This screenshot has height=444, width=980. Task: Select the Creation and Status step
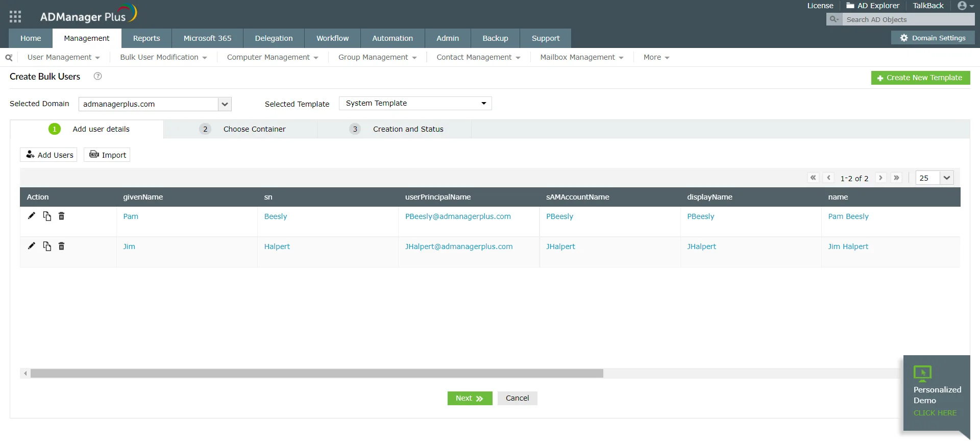tap(395, 129)
